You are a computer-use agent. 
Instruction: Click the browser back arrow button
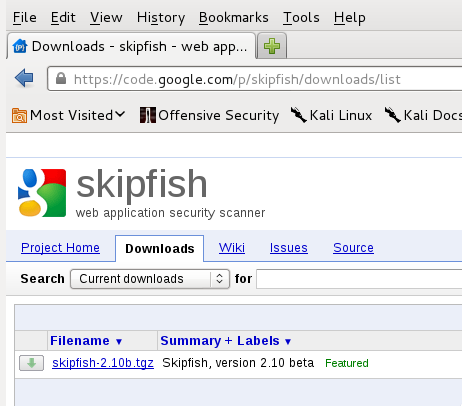[x=24, y=78]
